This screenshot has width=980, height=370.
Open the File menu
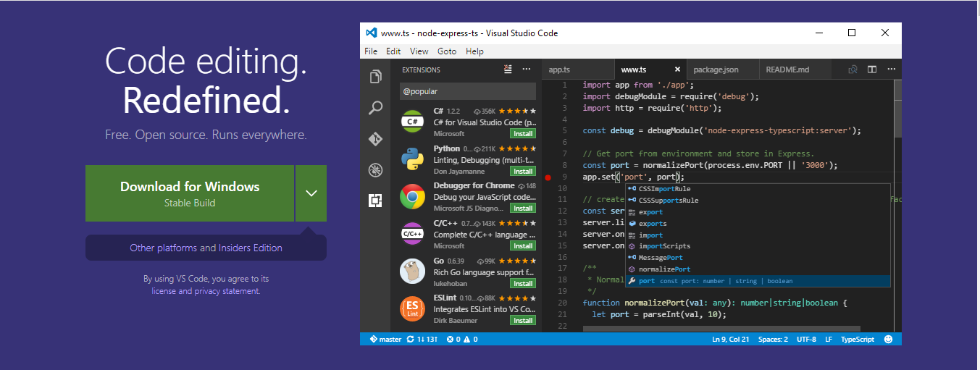pyautogui.click(x=371, y=51)
